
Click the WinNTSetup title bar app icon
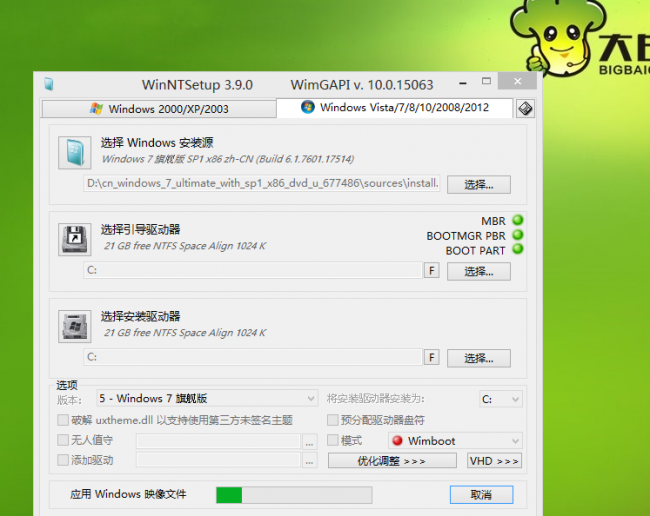[x=49, y=84]
